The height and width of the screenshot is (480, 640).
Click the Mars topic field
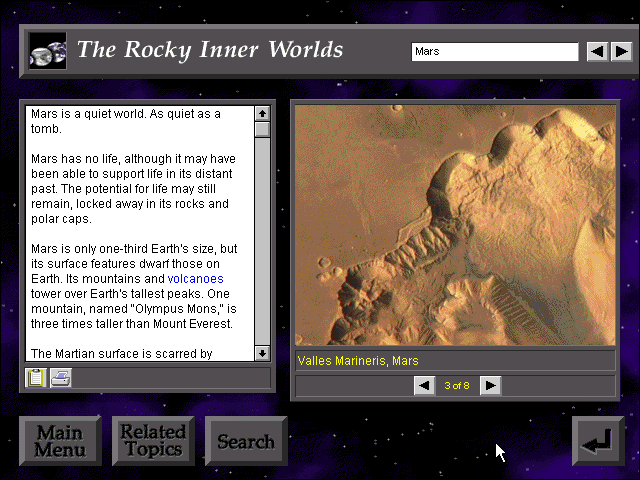coord(495,52)
